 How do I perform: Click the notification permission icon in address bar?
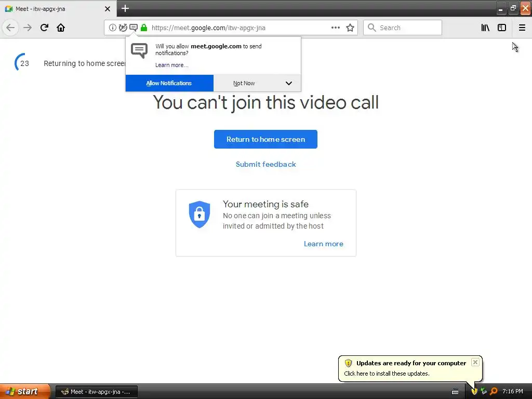(134, 28)
